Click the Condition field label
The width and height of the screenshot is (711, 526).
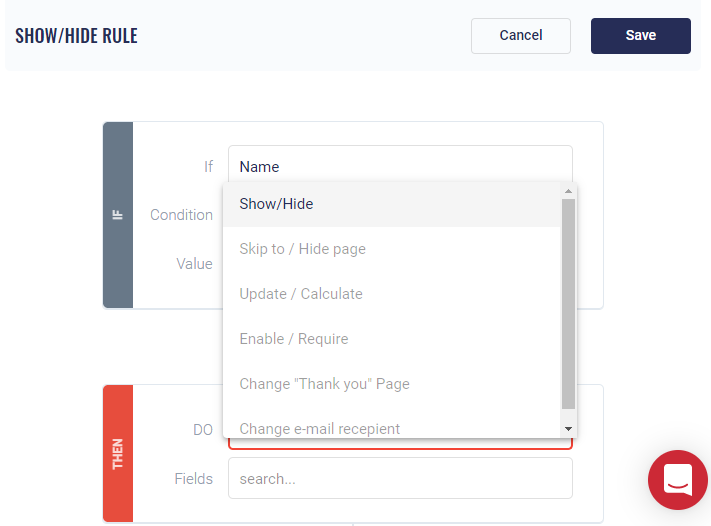(181, 215)
